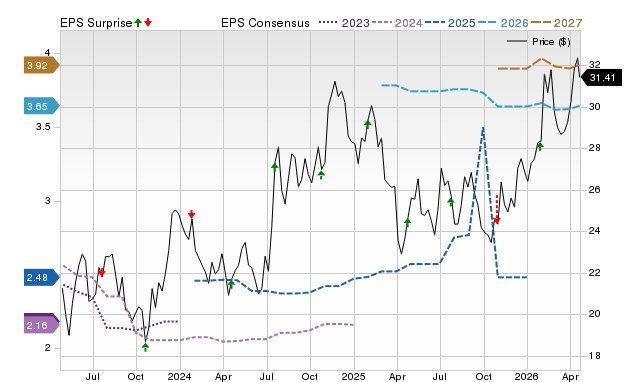Click the 20 label on the price axis
The height and width of the screenshot is (382, 640).
click(595, 313)
